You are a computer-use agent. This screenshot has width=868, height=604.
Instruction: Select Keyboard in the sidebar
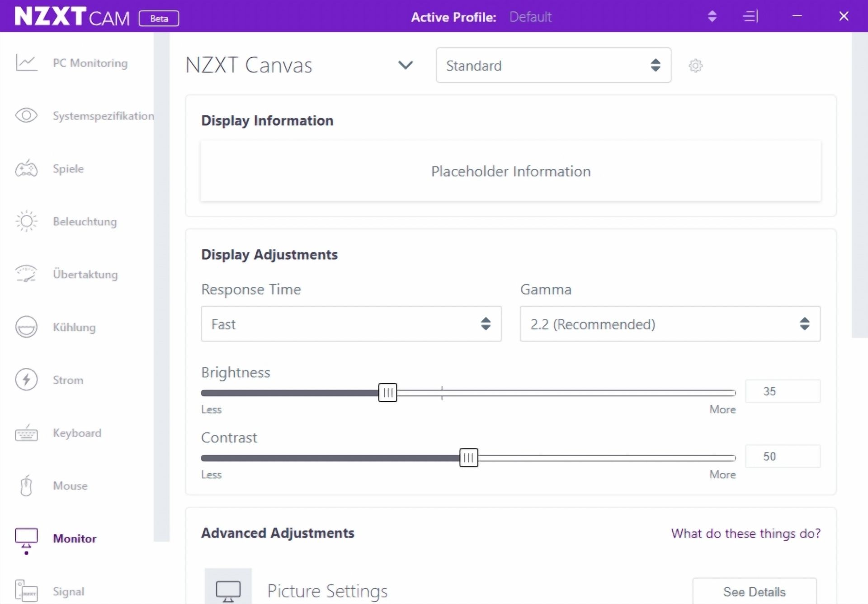coord(77,433)
